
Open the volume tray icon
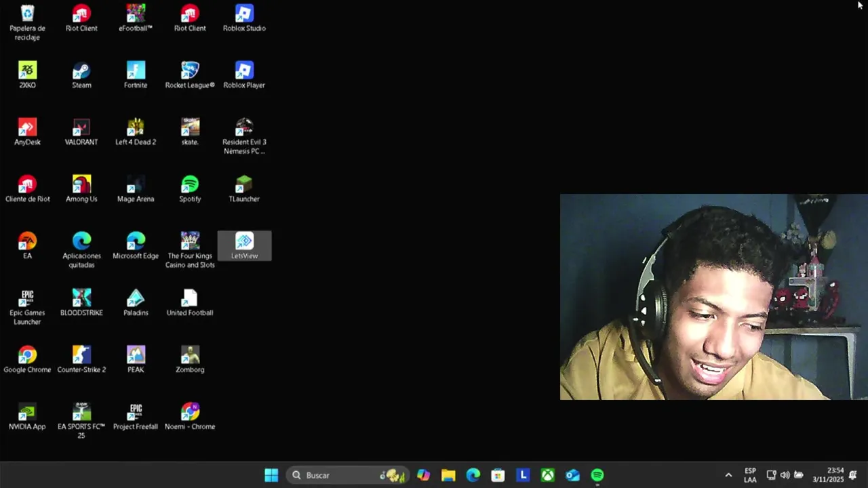pyautogui.click(x=785, y=475)
